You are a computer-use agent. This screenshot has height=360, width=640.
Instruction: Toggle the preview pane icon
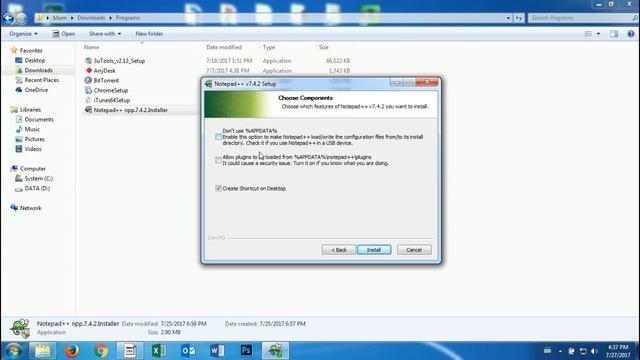coord(614,34)
